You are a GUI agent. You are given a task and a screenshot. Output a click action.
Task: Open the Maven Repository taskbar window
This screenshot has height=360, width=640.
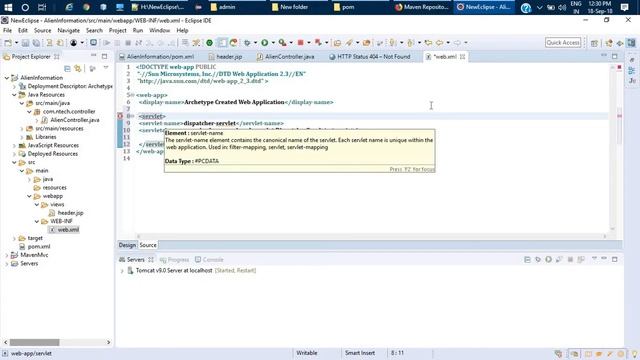(x=422, y=7)
